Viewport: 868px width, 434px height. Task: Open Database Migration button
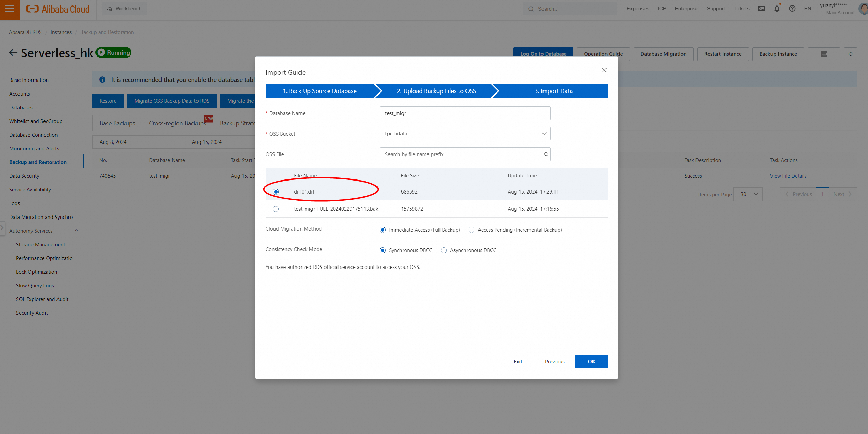(663, 54)
